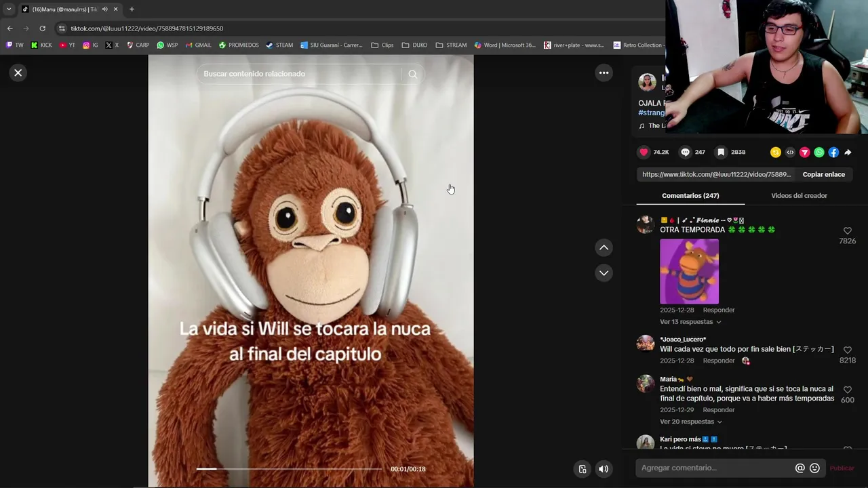Open X bookmark
This screenshot has width=868, height=488.
tap(112, 45)
